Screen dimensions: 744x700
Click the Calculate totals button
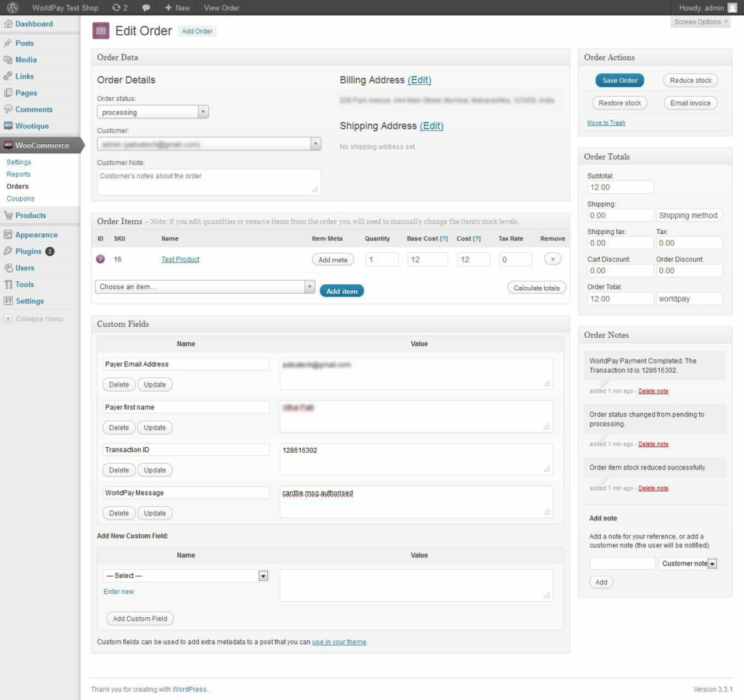point(537,288)
